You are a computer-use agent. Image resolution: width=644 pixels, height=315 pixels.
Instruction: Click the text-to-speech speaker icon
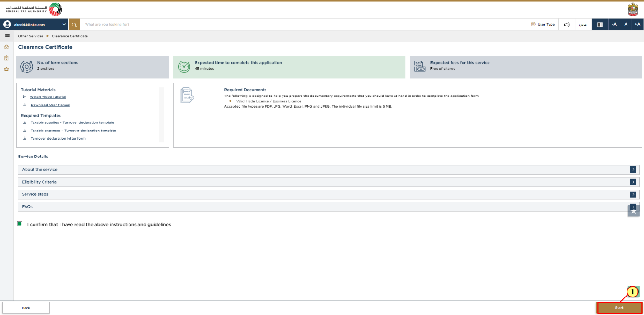tap(567, 24)
